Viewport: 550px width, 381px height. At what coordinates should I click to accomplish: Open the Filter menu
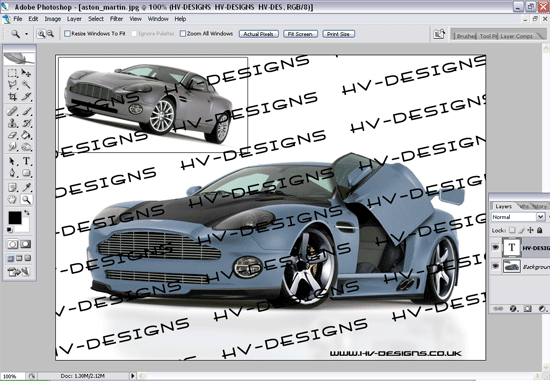click(116, 19)
